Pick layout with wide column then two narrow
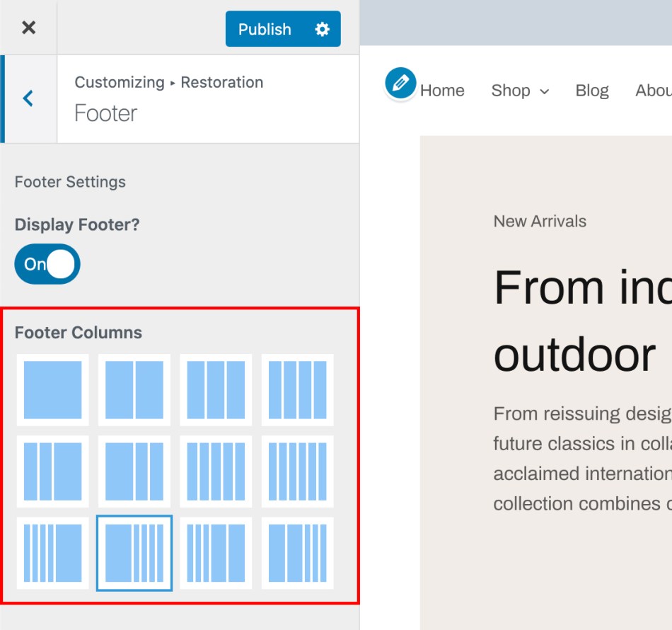 pyautogui.click(x=134, y=471)
